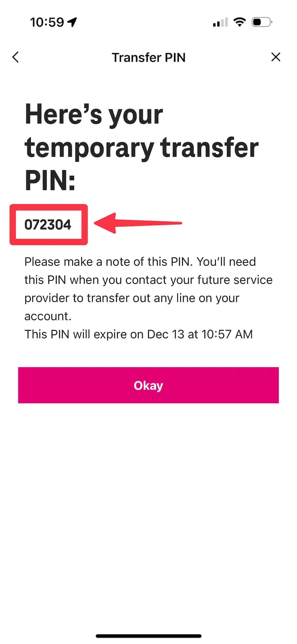Tap the battery indicator icon

[x=260, y=22]
